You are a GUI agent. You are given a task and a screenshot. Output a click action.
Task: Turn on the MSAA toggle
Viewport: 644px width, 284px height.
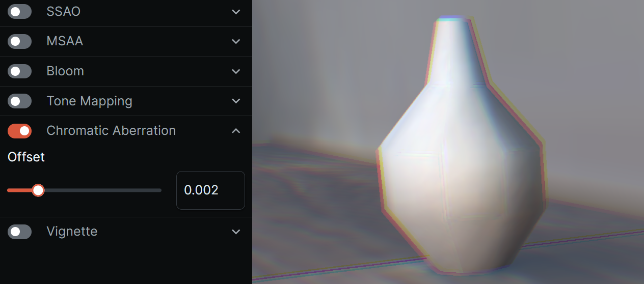coord(19,41)
